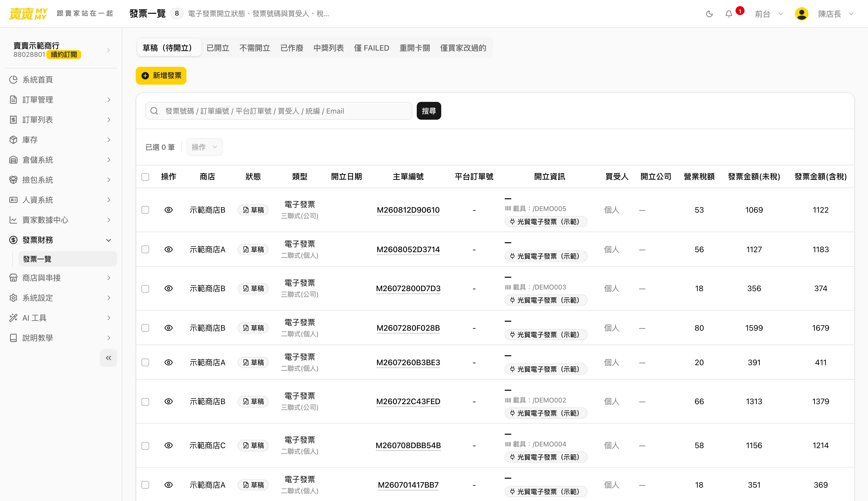Image resolution: width=868 pixels, height=501 pixels.
Task: Click the 庫存 box icon
Action: (x=13, y=140)
